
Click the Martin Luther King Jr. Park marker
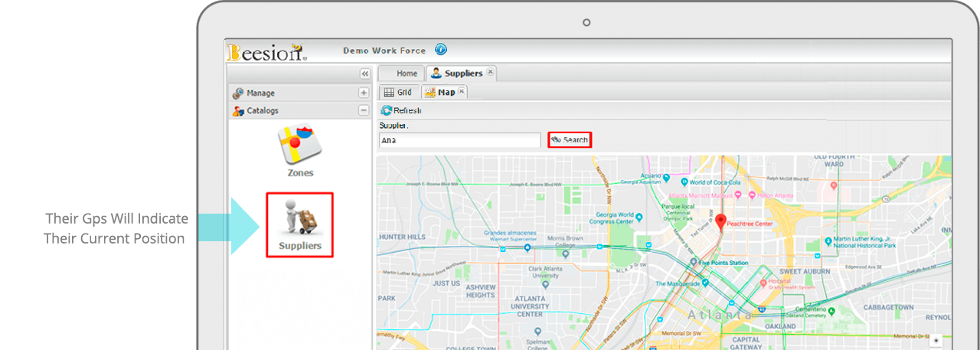828,241
